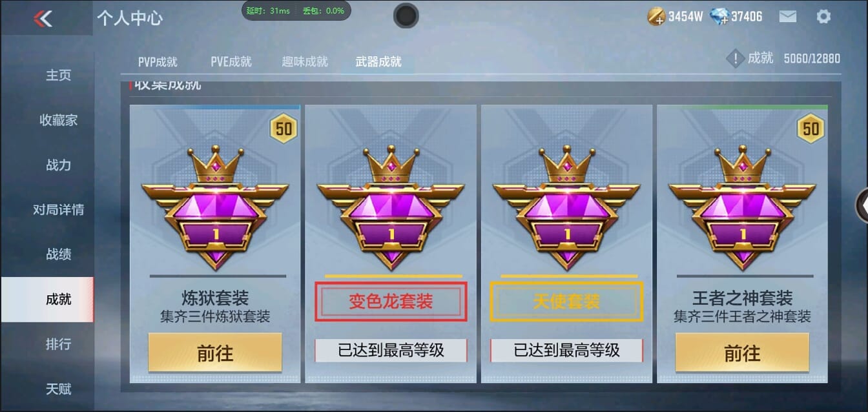
Task: Click the achievement exclamation diamond icon
Action: pyautogui.click(x=735, y=59)
